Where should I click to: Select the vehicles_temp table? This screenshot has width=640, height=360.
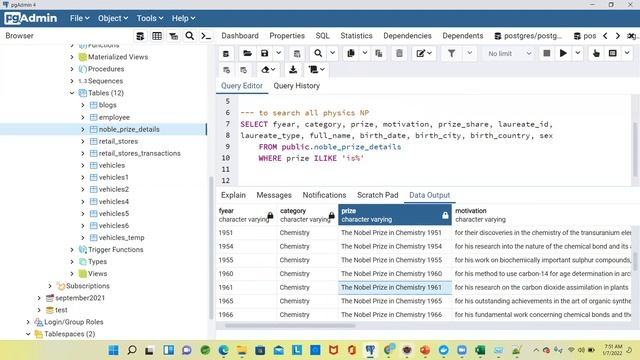click(121, 238)
